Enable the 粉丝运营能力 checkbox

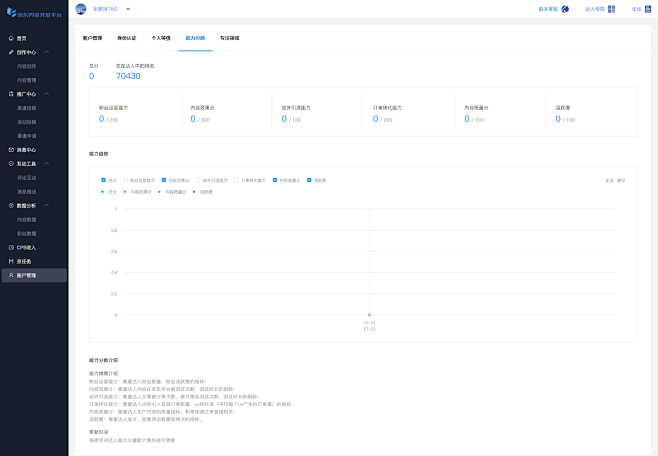tap(125, 181)
